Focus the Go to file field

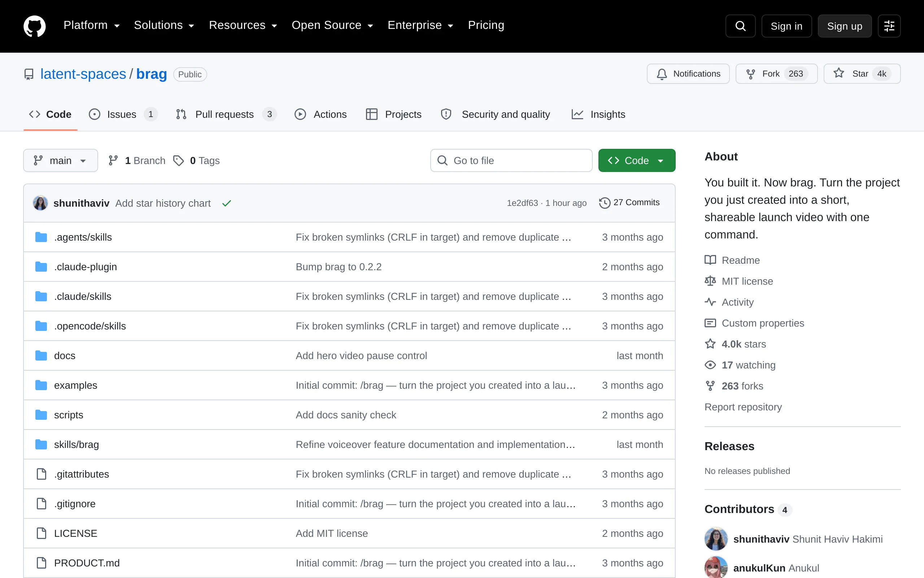pos(511,160)
